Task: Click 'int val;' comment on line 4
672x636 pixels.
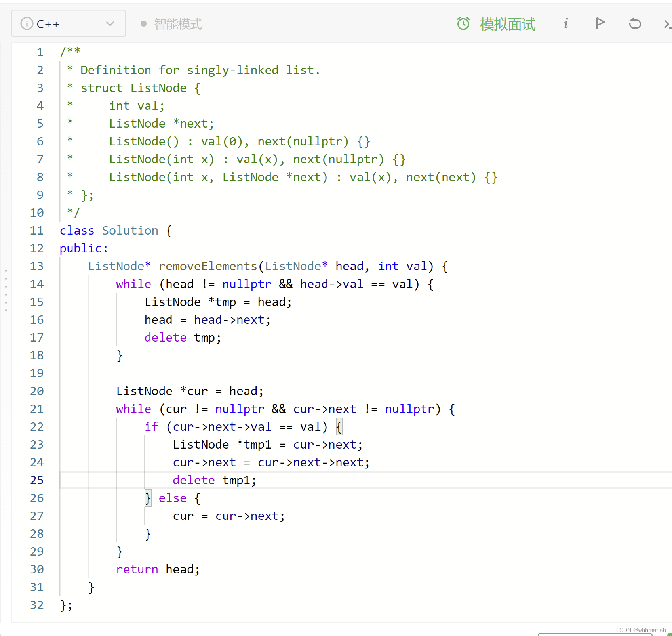Action: [x=137, y=106]
